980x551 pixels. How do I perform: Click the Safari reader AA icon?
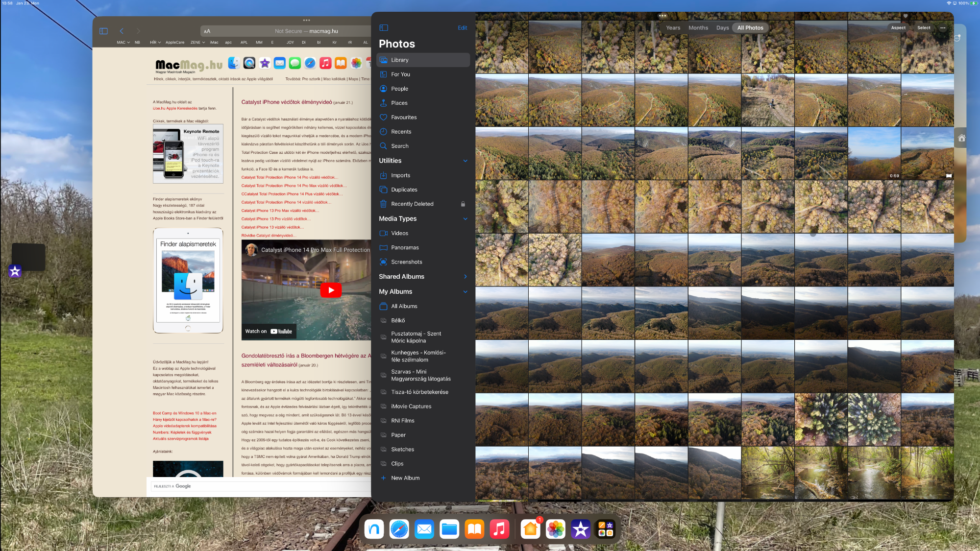coord(207,31)
